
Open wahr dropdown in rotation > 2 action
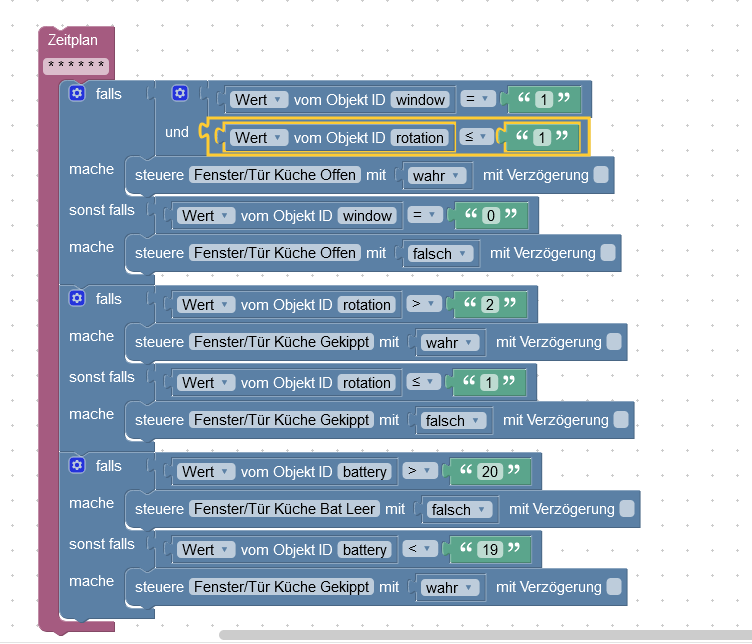click(x=451, y=342)
